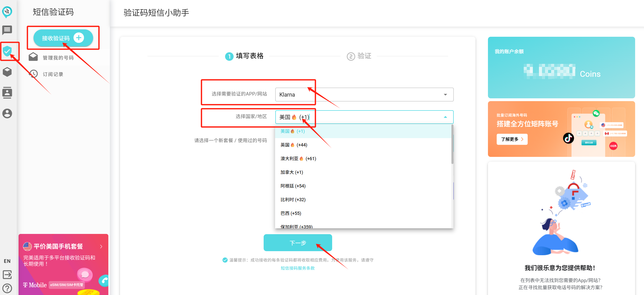Click the country input showing 美国 (+1)
Viewport: 644px width, 295px height.
(x=364, y=117)
